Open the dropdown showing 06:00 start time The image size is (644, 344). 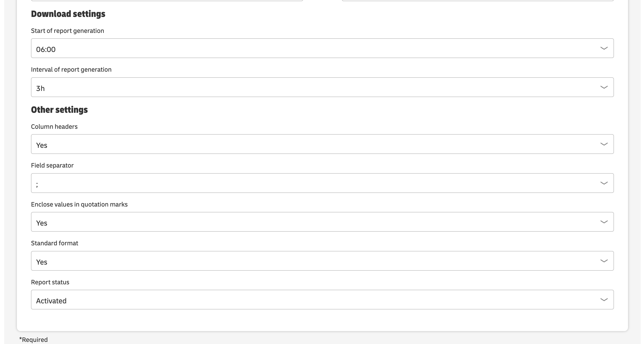322,48
